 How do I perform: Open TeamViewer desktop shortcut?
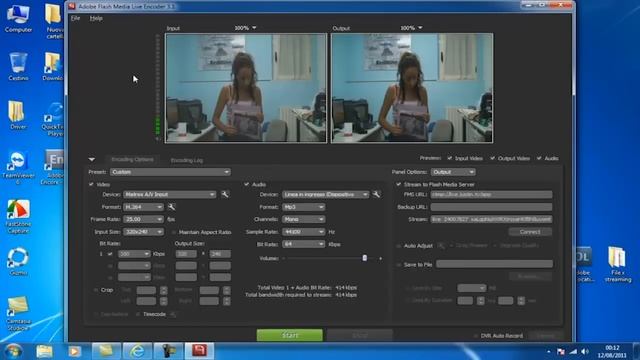pyautogui.click(x=18, y=167)
